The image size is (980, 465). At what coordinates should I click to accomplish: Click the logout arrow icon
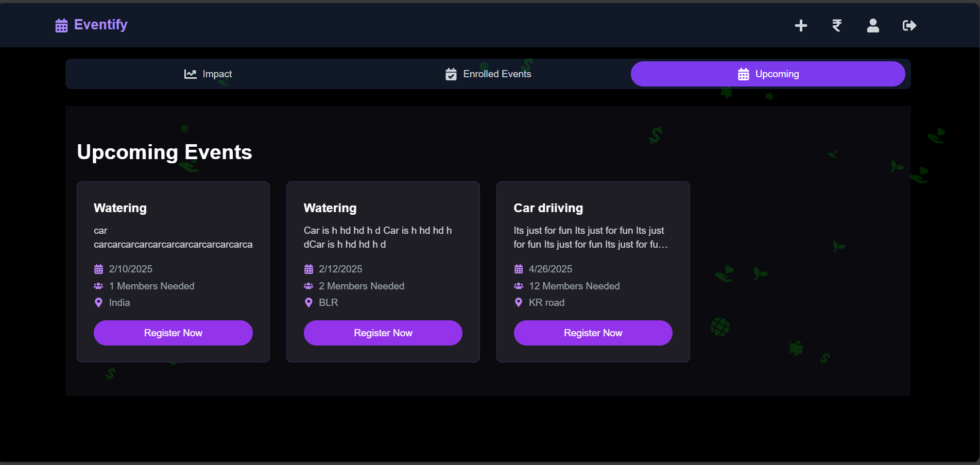pos(909,25)
